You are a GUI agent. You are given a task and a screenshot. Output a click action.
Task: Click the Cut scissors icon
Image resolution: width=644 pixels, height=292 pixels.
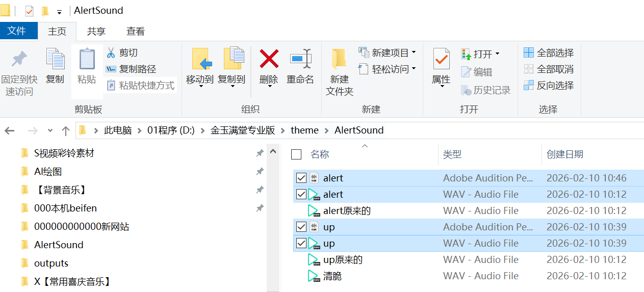point(111,52)
